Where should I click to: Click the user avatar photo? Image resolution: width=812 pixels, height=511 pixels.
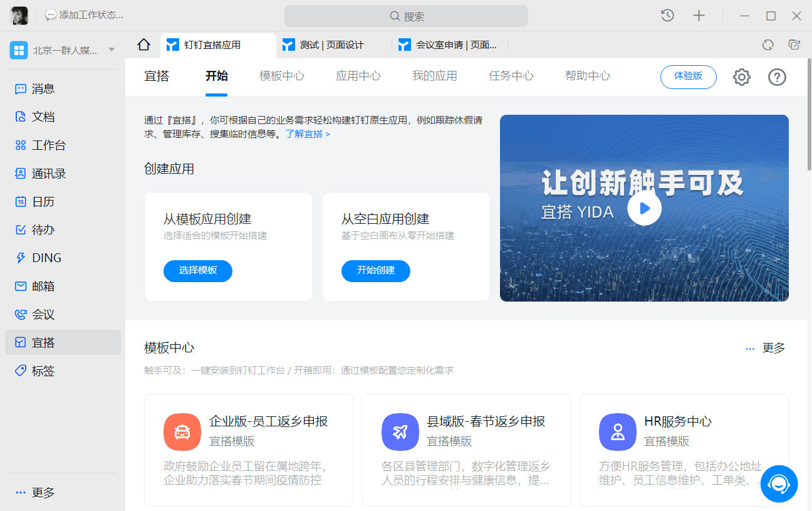[x=19, y=16]
